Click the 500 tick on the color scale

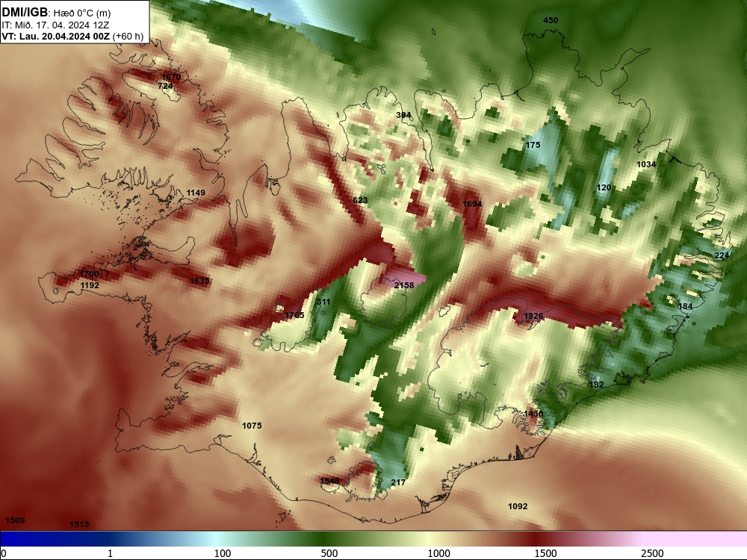coord(329,553)
